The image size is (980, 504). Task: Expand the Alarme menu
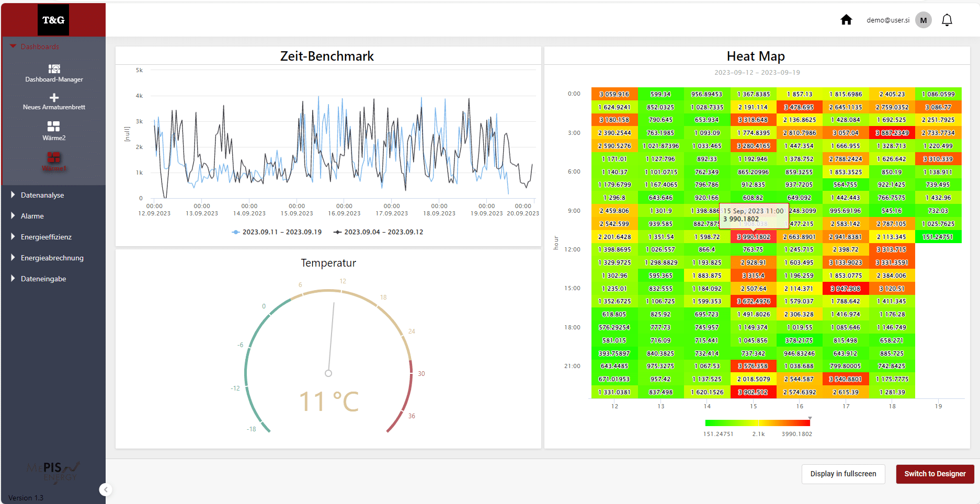(x=32, y=216)
